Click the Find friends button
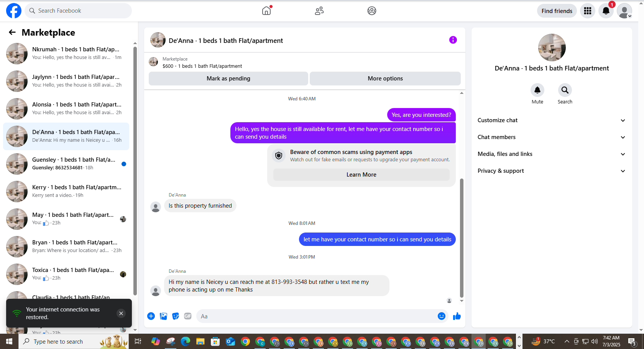The height and width of the screenshot is (349, 644). click(x=557, y=11)
